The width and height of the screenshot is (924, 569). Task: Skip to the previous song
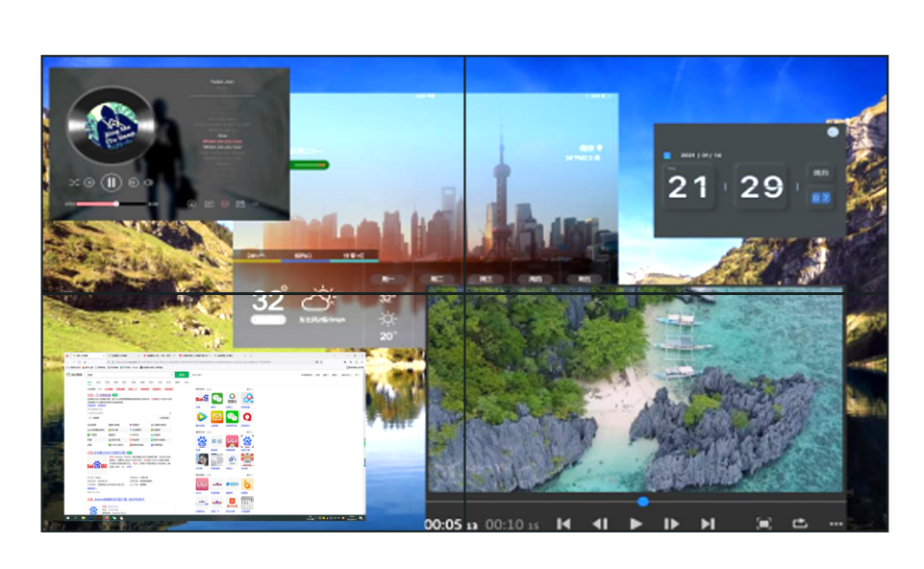(x=89, y=182)
